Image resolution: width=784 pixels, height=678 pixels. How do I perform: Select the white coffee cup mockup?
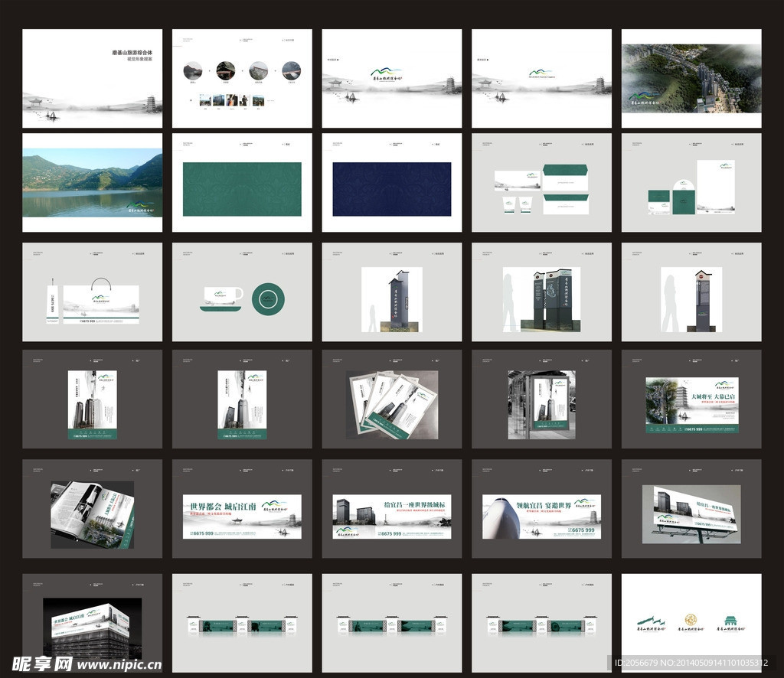[224, 295]
